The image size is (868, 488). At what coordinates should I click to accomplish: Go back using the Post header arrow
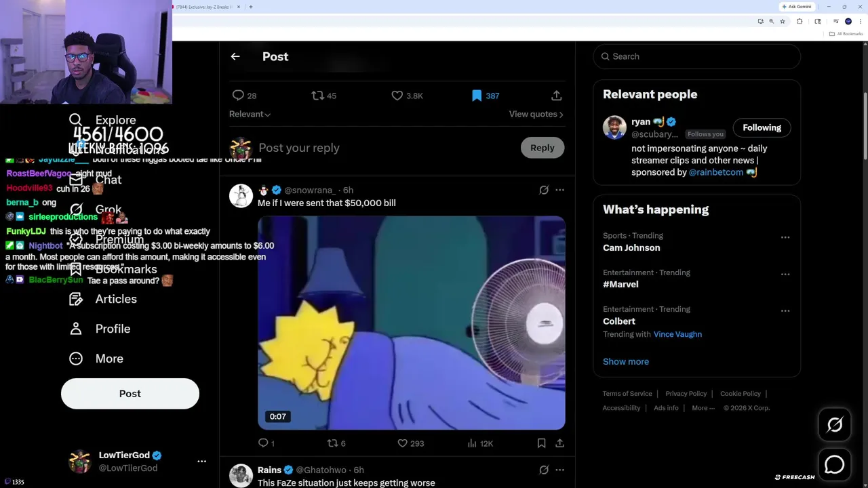click(x=235, y=57)
